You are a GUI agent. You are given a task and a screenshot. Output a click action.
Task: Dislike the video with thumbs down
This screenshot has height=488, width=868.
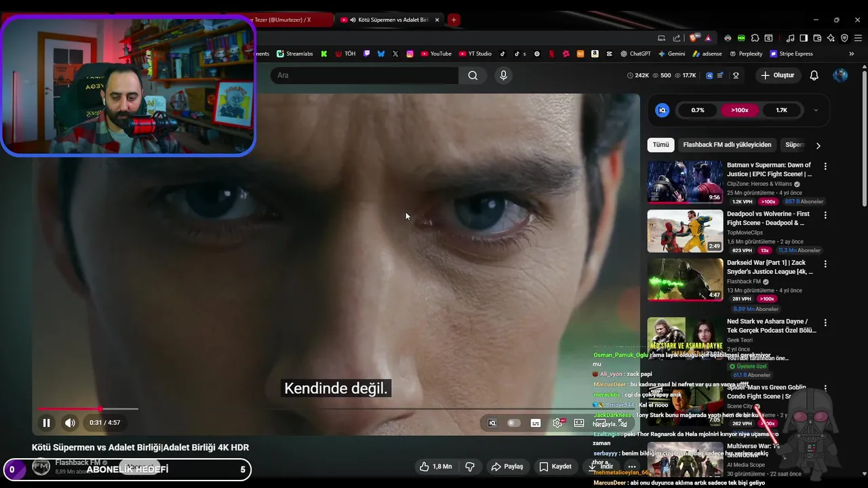tap(469, 466)
